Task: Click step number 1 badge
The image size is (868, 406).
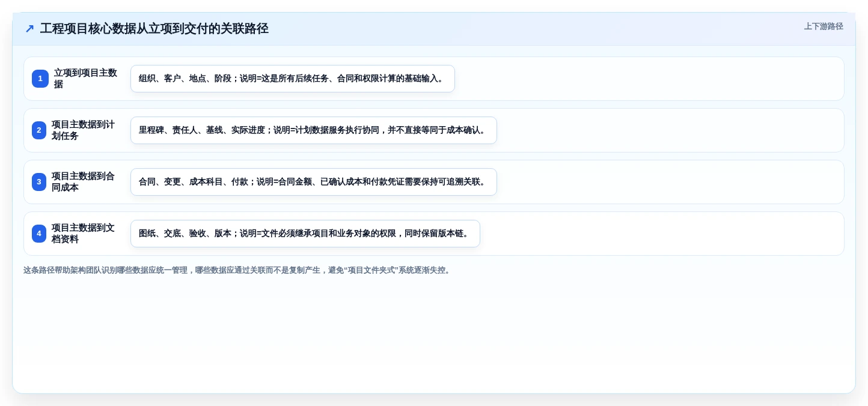Action: (40, 79)
